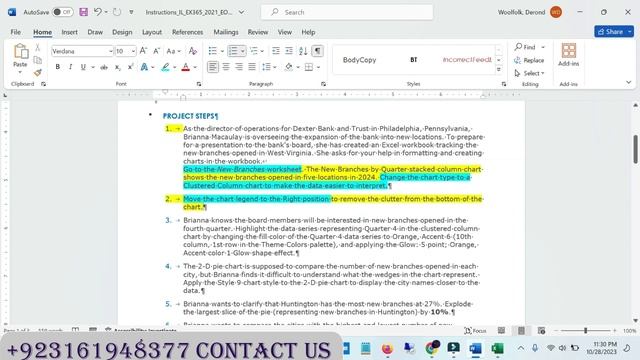
Task: Switch to the Review tab
Action: 258,32
